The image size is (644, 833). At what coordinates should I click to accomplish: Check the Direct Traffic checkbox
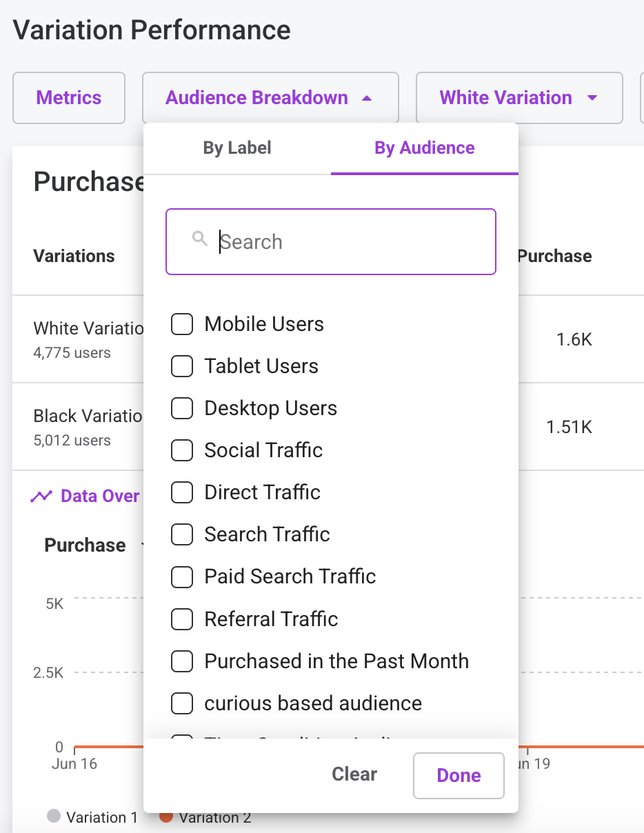pyautogui.click(x=182, y=492)
